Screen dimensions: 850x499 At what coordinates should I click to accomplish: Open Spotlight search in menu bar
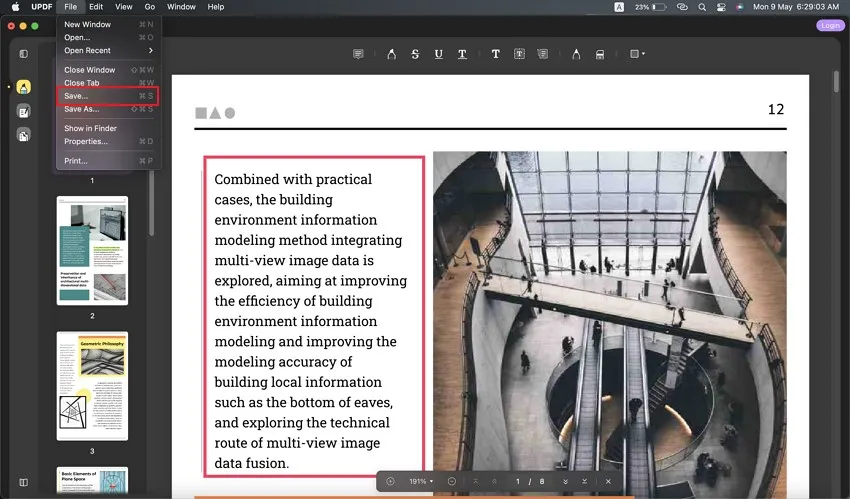702,7
